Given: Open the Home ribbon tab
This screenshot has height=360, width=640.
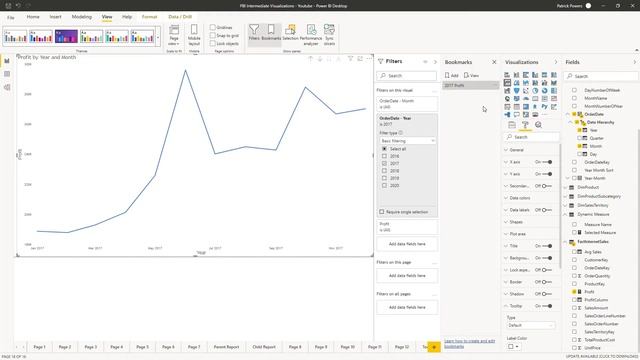Looking at the screenshot, I should click(x=33, y=17).
